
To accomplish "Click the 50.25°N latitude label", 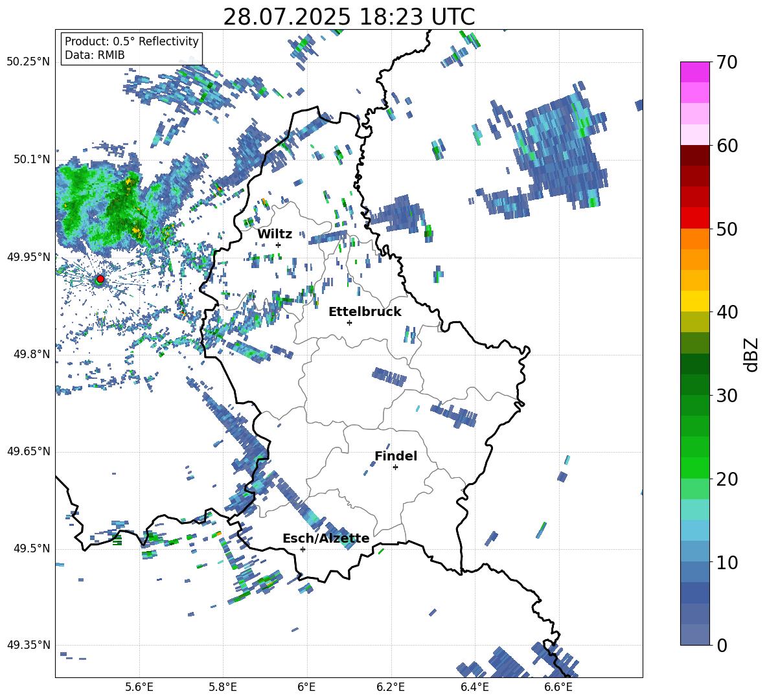I will click(x=29, y=62).
